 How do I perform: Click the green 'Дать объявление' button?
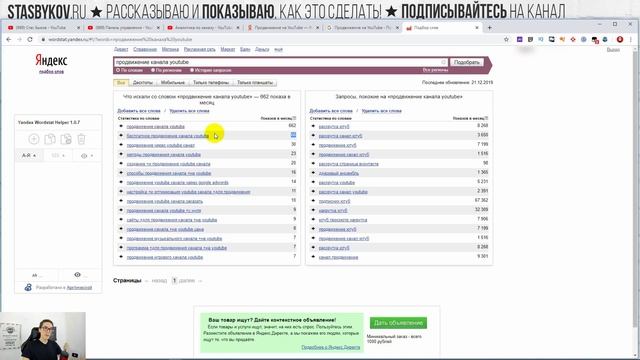point(398,323)
